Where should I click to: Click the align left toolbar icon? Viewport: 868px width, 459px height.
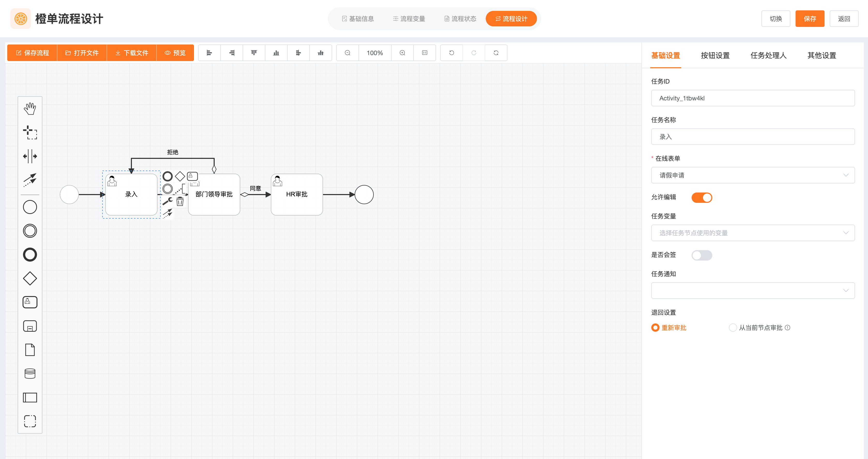tap(209, 53)
